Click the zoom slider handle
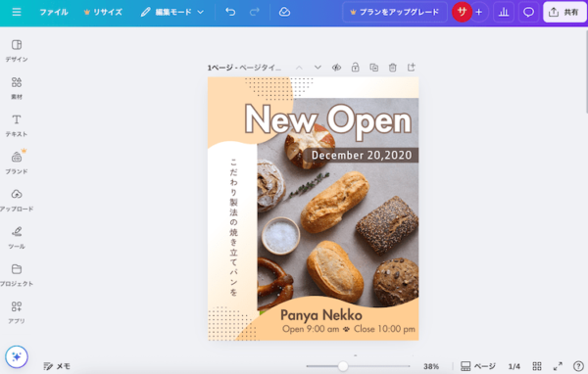 coord(342,366)
